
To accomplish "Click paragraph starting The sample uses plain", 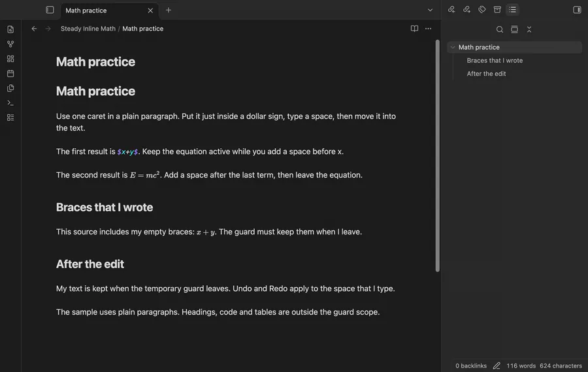I will (218, 312).
